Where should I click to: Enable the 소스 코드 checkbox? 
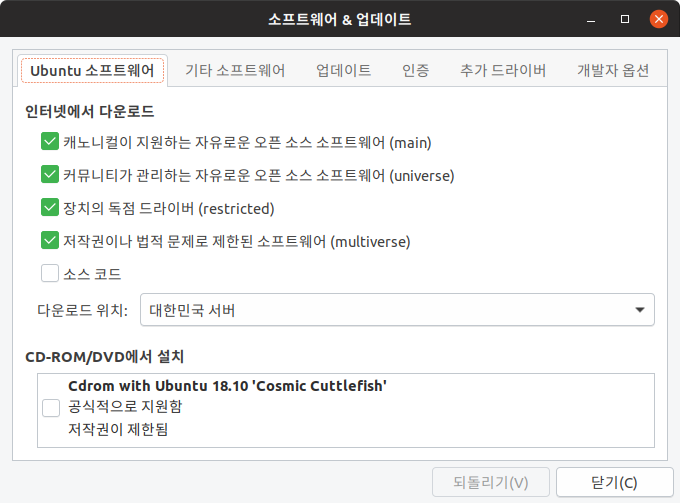click(x=50, y=273)
